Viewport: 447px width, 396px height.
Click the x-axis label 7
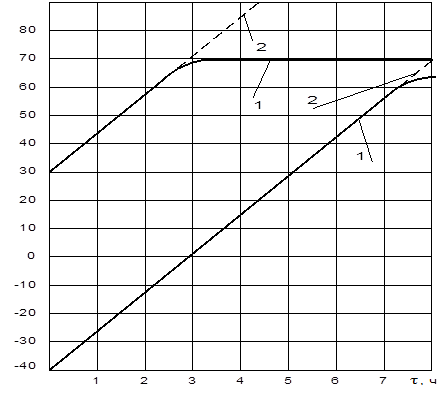click(x=383, y=380)
